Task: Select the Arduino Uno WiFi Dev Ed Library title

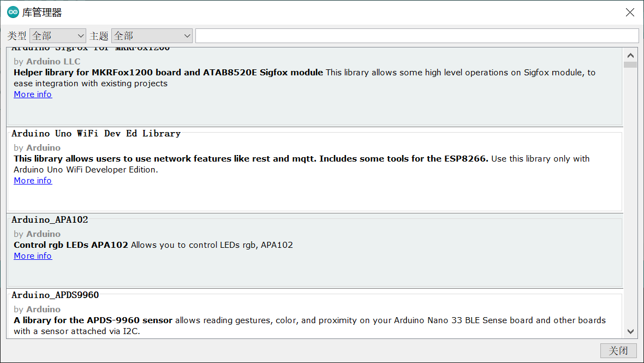Action: point(96,133)
